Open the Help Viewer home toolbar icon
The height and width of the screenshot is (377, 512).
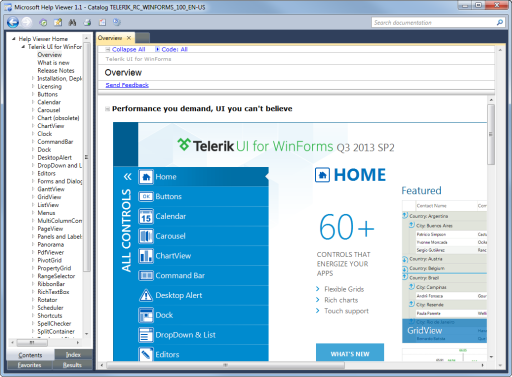point(43,23)
